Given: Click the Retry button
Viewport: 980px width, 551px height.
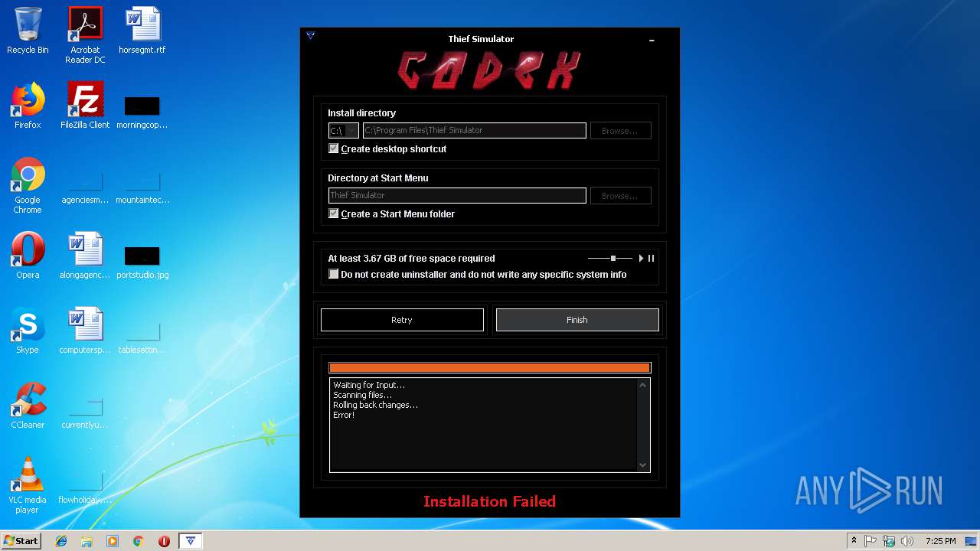Looking at the screenshot, I should (x=402, y=320).
